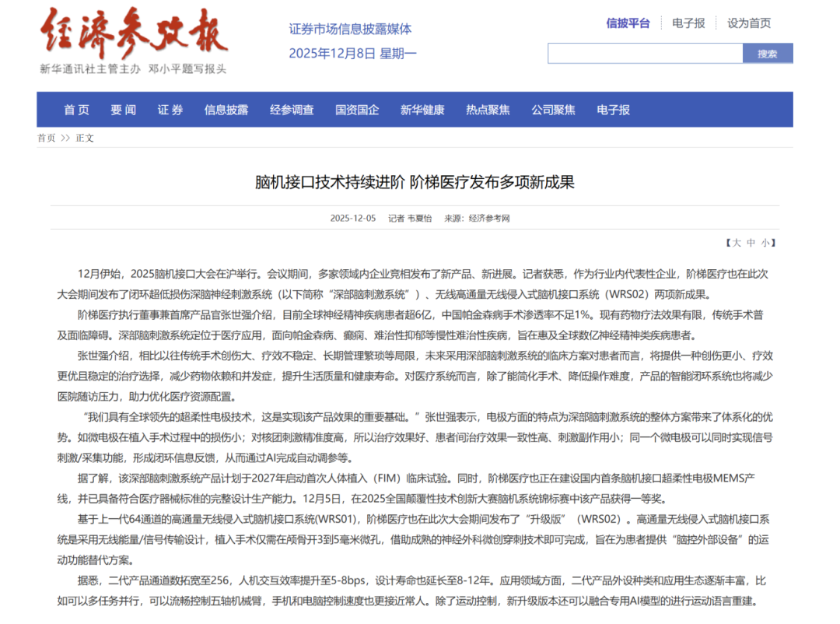Click the 搜索 button
The height and width of the screenshot is (624, 840).
(768, 54)
